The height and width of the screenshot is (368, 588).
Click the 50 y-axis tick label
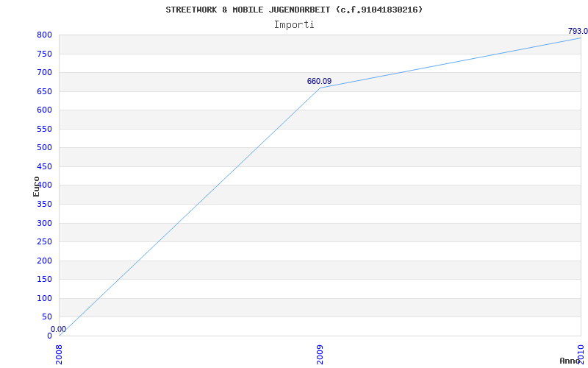click(47, 317)
